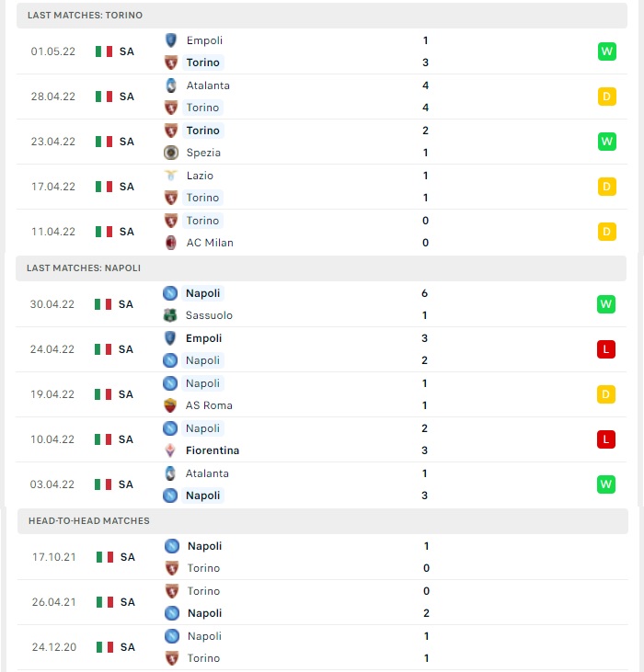Click the red L badge for the Napoli–Fiorentina match
Screen dimensions: 644x672
coord(606,439)
